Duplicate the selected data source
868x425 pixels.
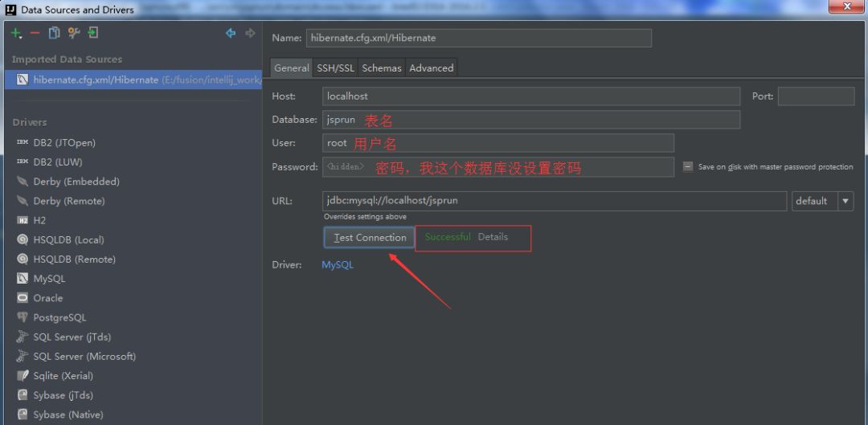pyautogui.click(x=54, y=33)
